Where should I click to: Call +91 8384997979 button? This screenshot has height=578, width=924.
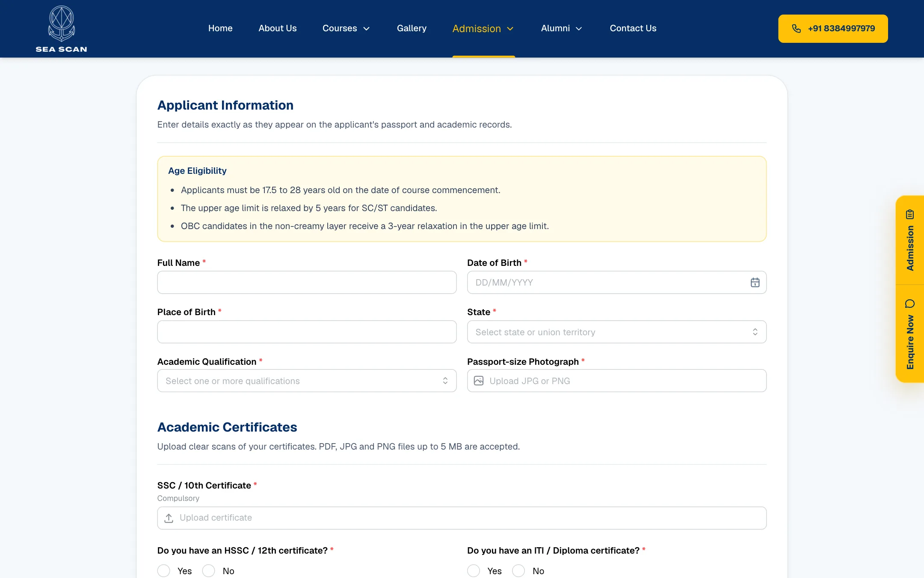tap(833, 29)
